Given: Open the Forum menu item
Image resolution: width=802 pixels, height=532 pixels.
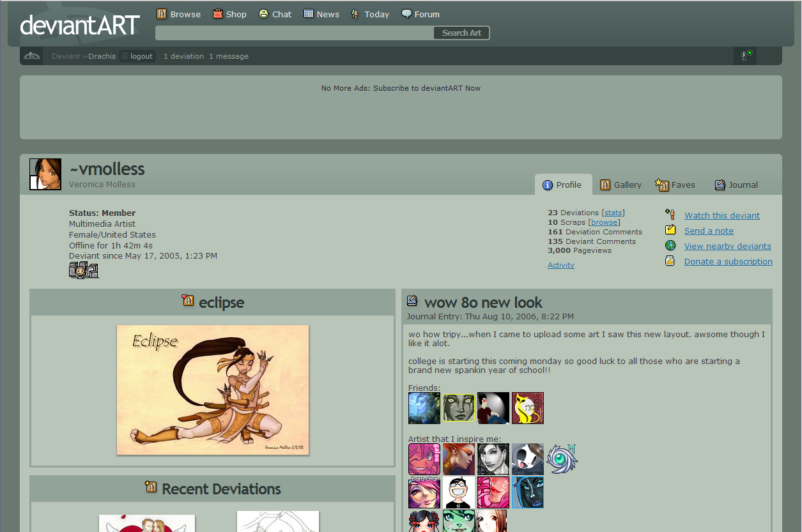Looking at the screenshot, I should coord(420,14).
